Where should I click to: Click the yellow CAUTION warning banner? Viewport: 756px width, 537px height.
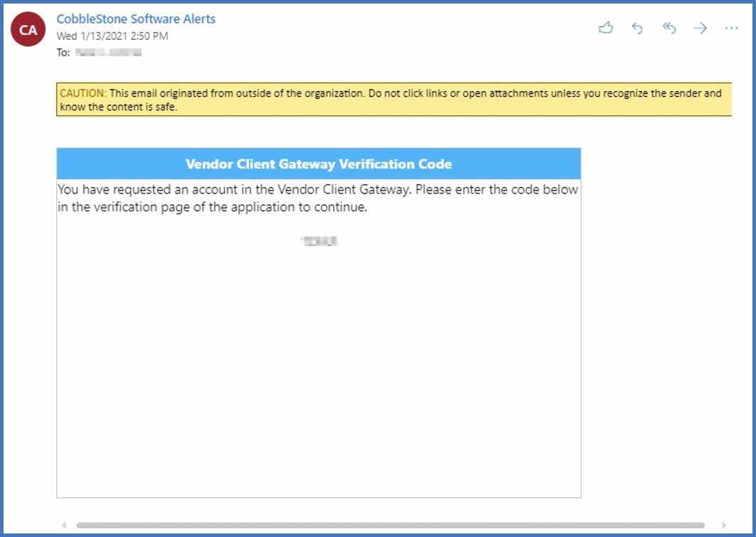(394, 100)
